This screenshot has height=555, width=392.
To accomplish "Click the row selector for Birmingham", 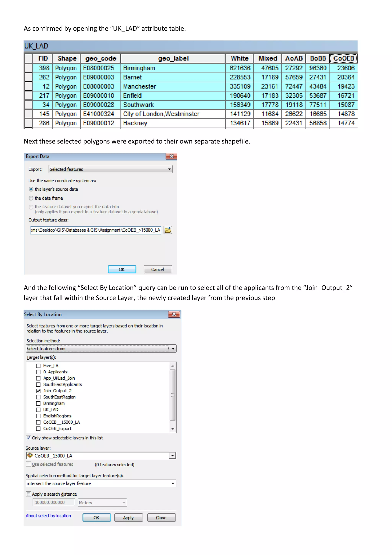I will (28, 68).
